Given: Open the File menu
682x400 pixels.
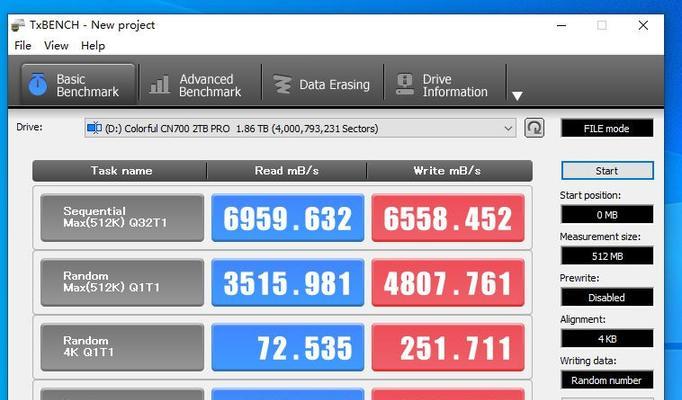Looking at the screenshot, I should pyautogui.click(x=23, y=46).
